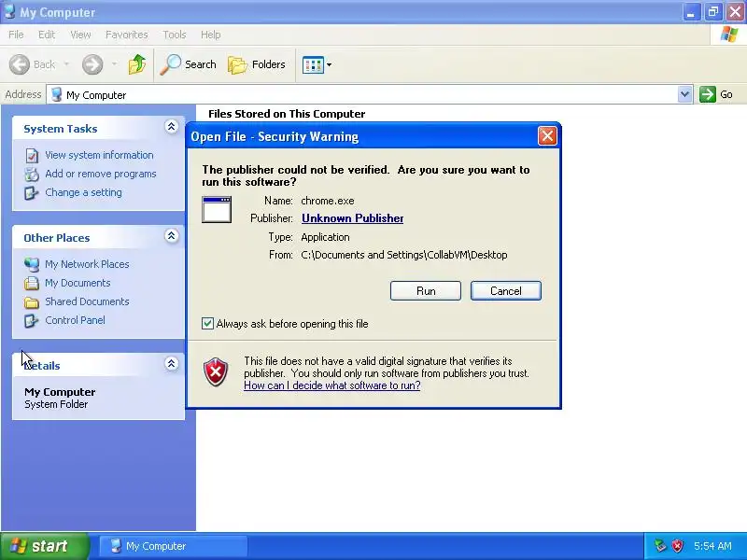The image size is (747, 560).
Task: Go up one folder level icon
Action: tap(137, 64)
